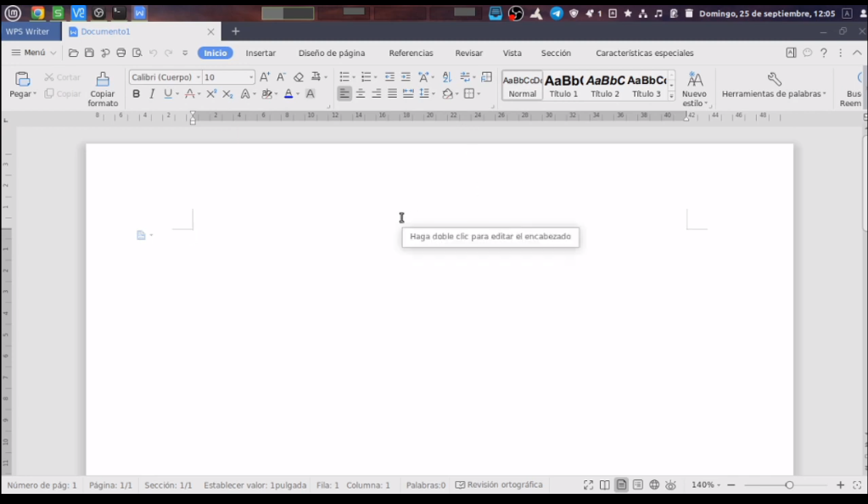
Task: Open the help question mark icon
Action: [x=824, y=53]
